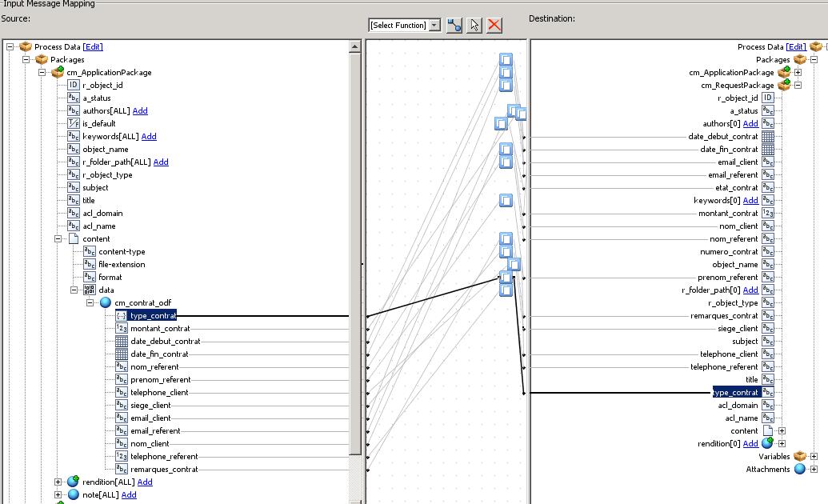The width and height of the screenshot is (828, 504).
Task: Click Add link next to source r_folder_path[ALL]
Action: pos(161,162)
